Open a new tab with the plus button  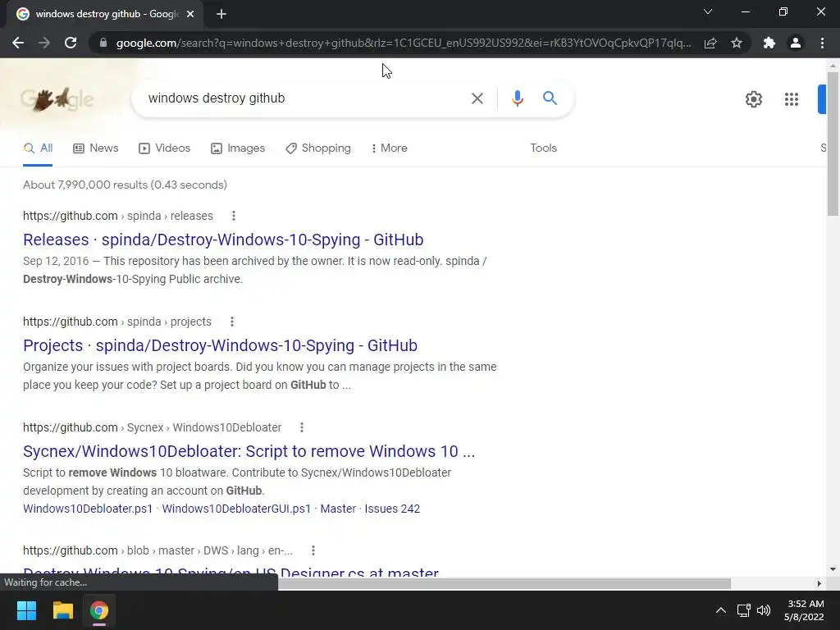(x=221, y=15)
